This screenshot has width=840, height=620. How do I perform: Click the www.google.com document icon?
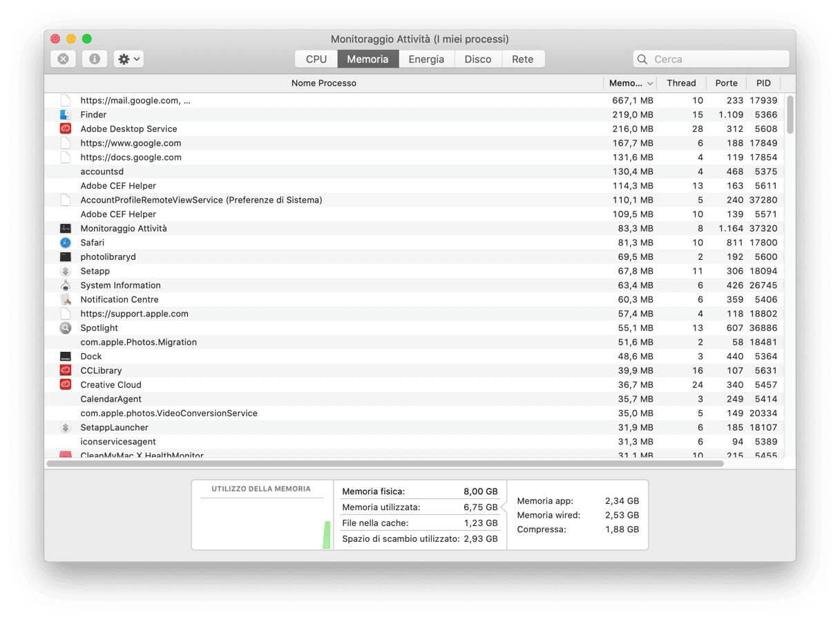click(x=66, y=143)
